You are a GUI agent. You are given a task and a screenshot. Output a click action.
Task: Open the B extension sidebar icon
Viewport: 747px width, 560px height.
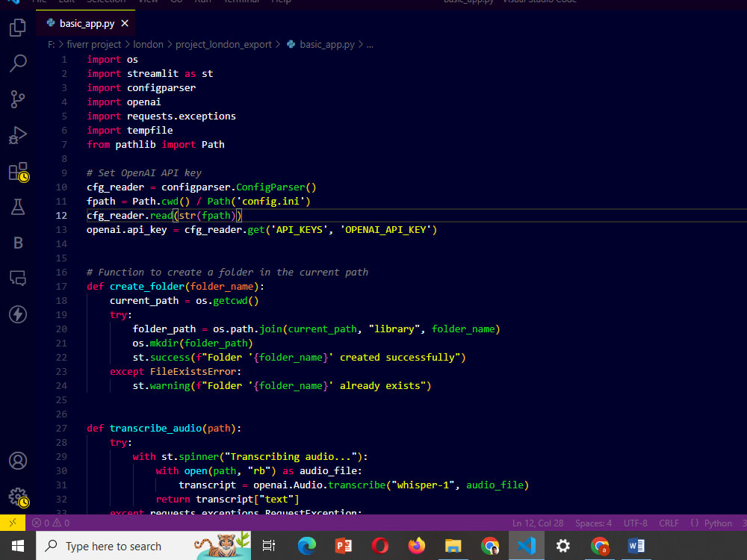18,243
